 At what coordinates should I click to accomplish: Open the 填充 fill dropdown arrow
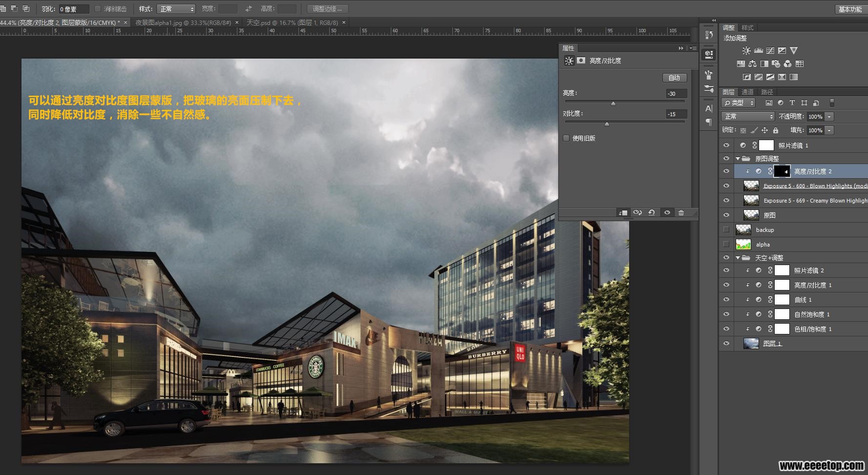coord(829,130)
